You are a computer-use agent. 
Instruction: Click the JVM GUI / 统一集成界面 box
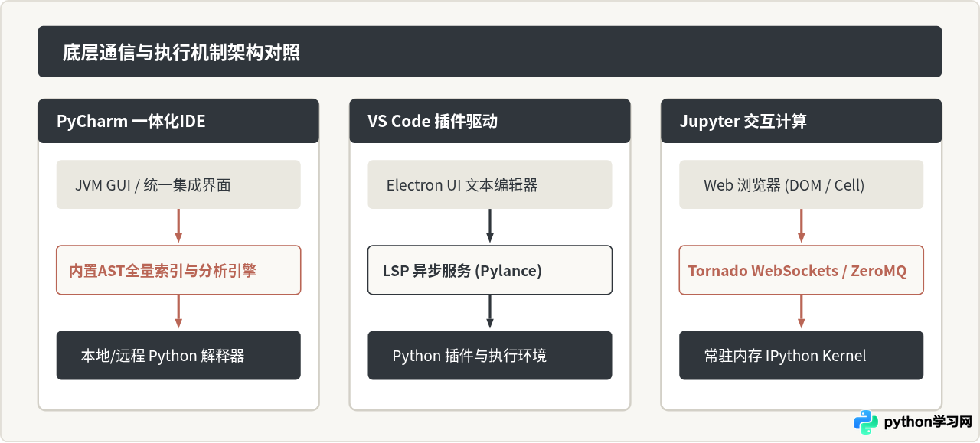point(178,184)
